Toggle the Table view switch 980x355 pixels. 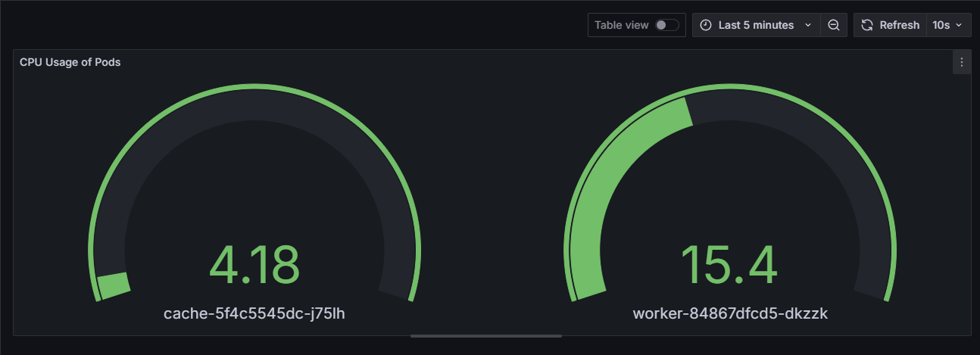coord(666,25)
